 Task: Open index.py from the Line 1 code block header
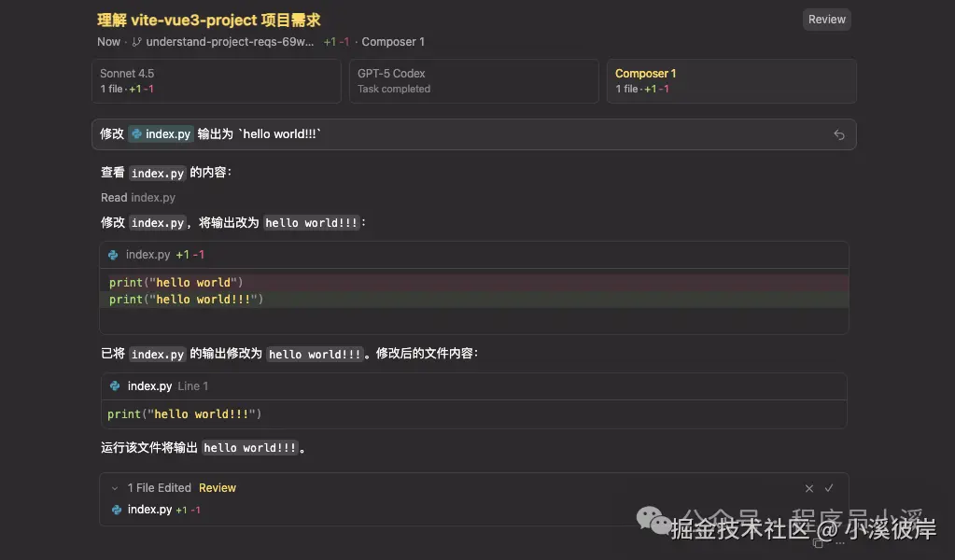149,385
